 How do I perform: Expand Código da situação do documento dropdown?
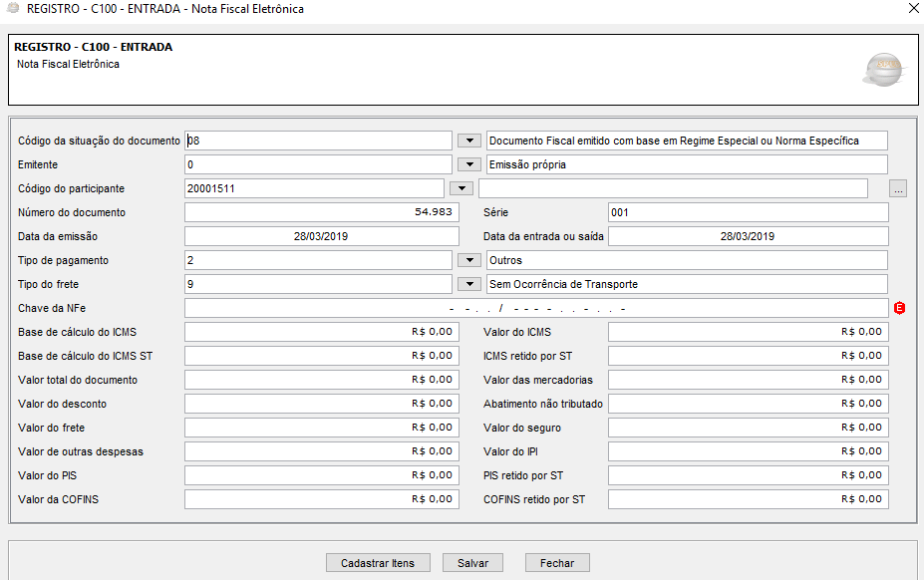(x=468, y=141)
